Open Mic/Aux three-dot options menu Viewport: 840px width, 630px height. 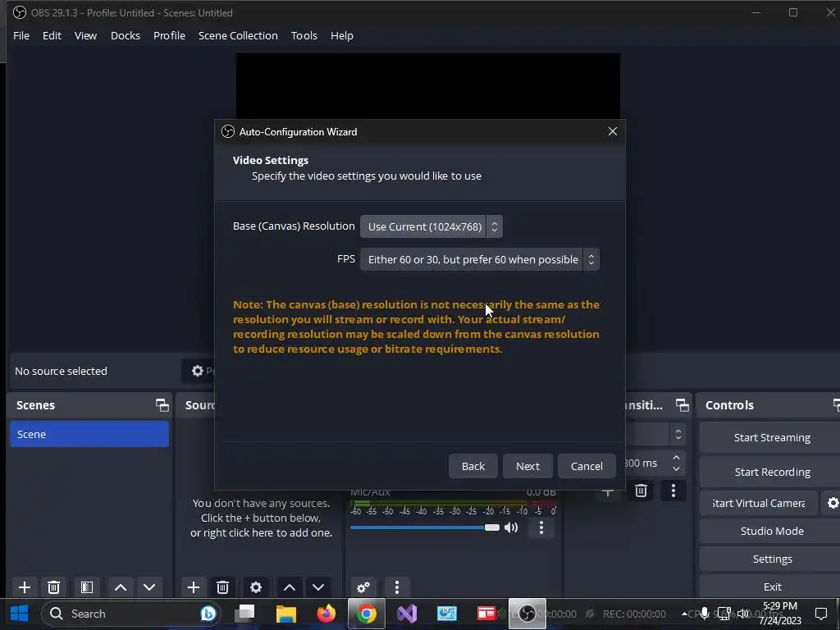541,527
